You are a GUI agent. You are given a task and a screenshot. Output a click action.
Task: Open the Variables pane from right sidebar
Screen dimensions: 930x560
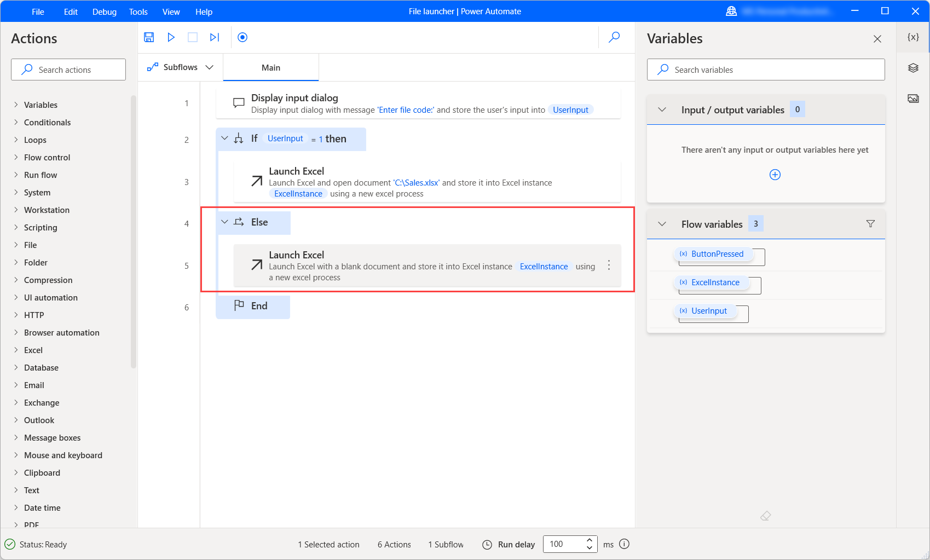tap(912, 37)
